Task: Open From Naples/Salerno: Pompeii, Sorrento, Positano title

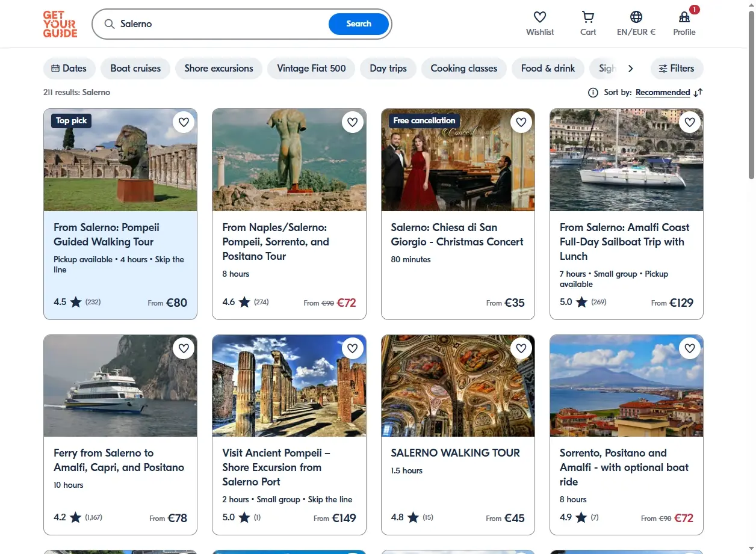Action: [x=276, y=242]
